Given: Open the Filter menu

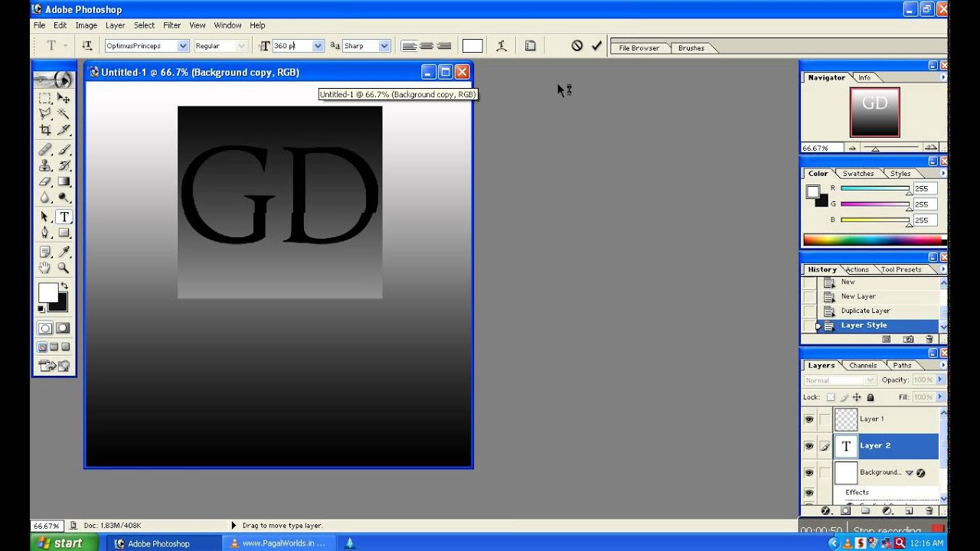Looking at the screenshot, I should tap(171, 25).
